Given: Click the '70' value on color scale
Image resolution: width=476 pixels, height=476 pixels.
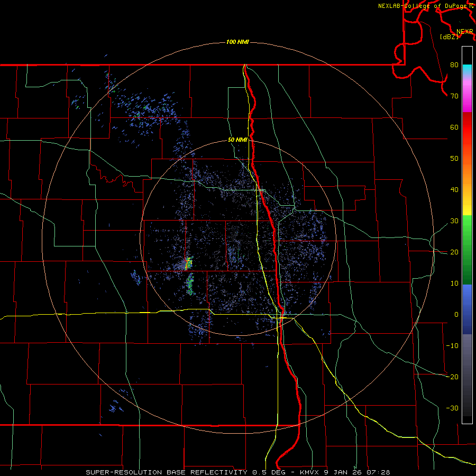Looking at the screenshot, I should coord(454,96).
